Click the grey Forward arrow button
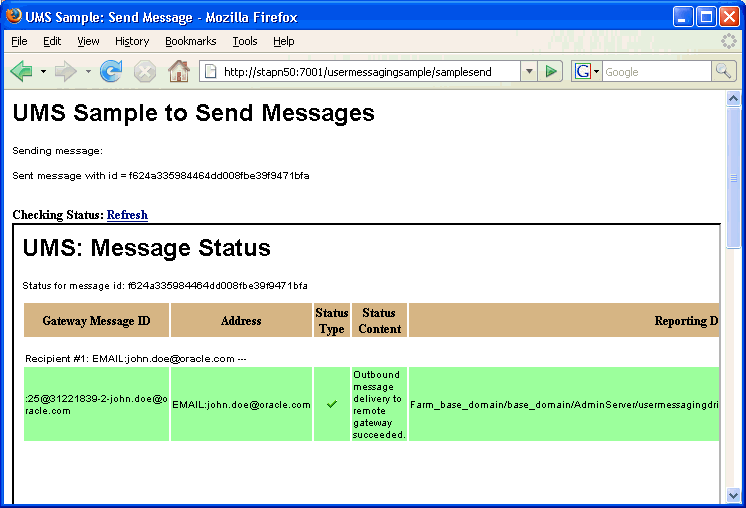This screenshot has height=508, width=746. point(66,72)
